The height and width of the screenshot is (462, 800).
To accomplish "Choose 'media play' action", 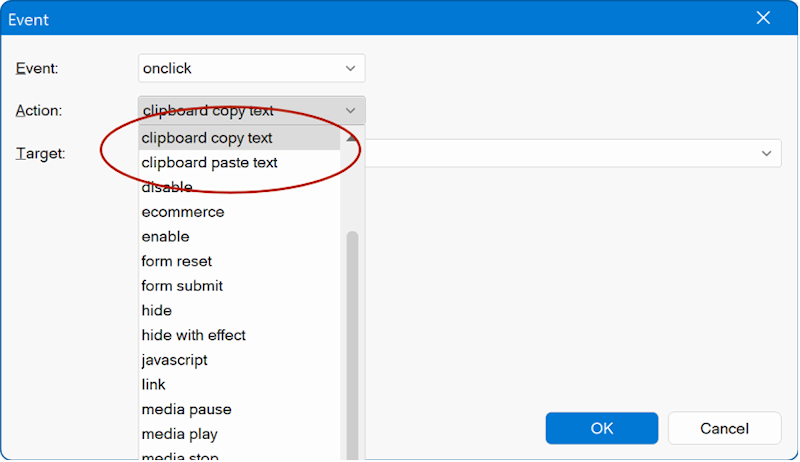I will pyautogui.click(x=180, y=434).
